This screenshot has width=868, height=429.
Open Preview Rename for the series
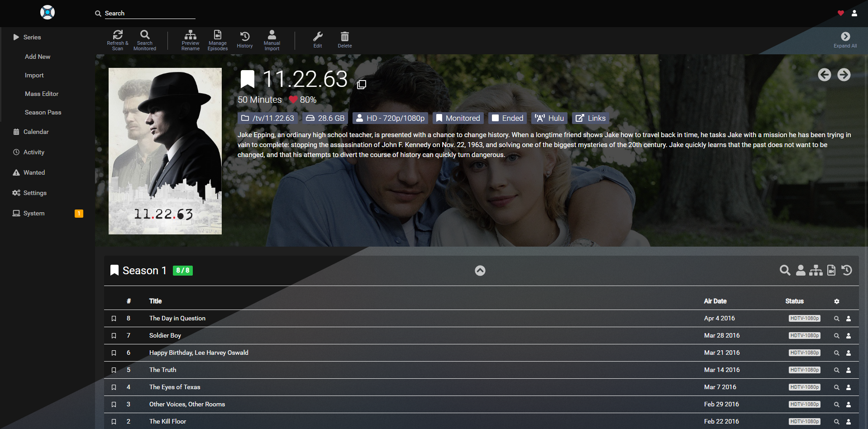tap(190, 40)
